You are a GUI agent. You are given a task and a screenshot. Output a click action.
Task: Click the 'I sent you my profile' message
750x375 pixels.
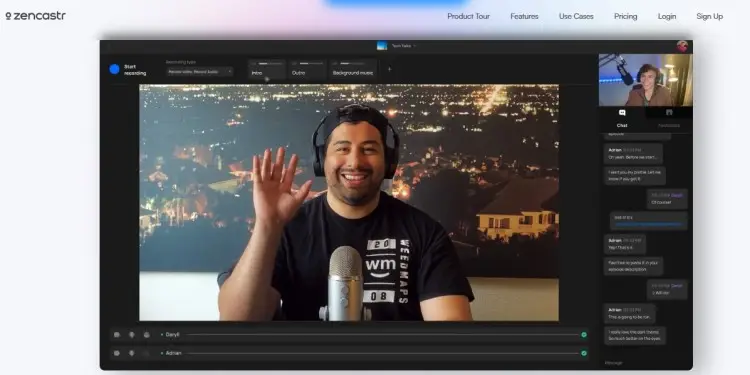pyautogui.click(x=634, y=176)
